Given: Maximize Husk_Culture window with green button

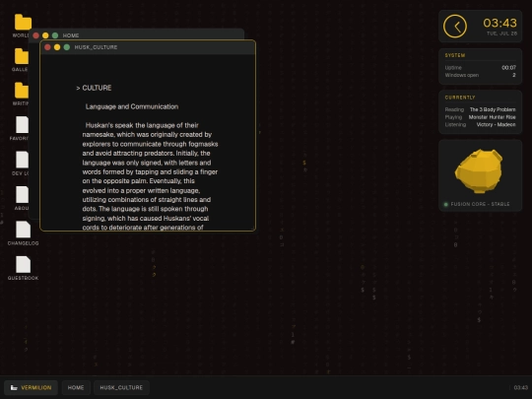Looking at the screenshot, I should [67, 47].
